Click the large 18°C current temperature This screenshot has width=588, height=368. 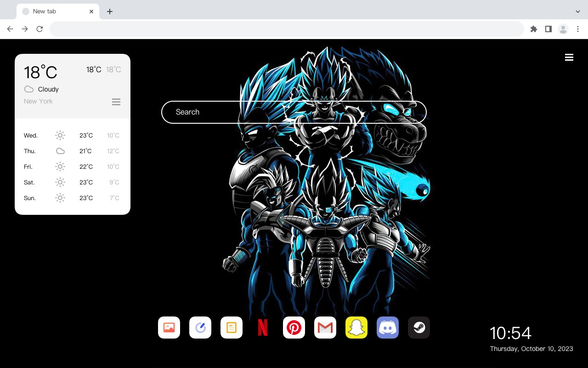click(x=40, y=72)
